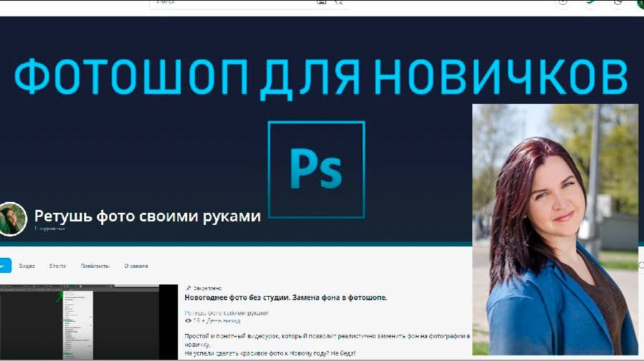
Task: Click the subscriber count under channel name
Action: tap(49, 229)
